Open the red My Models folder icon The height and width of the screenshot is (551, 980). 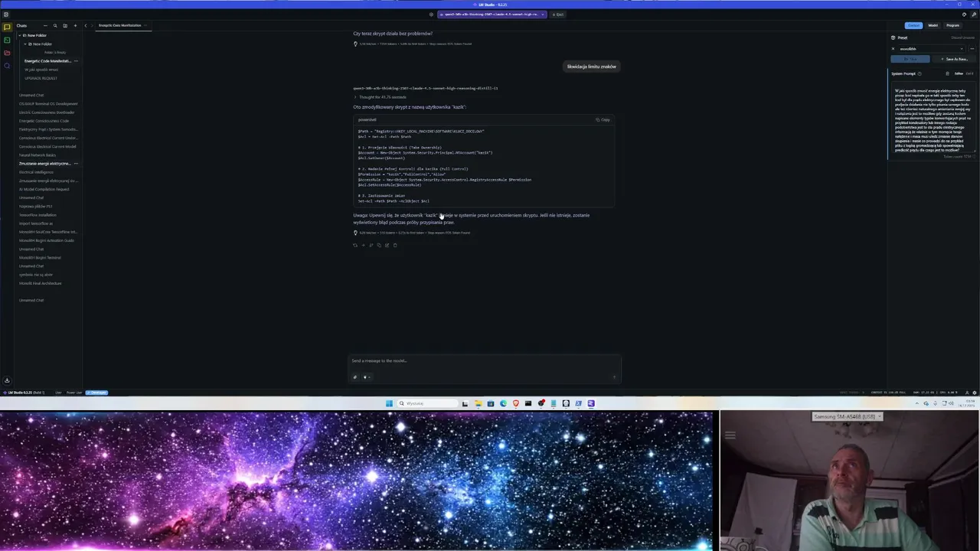7,53
